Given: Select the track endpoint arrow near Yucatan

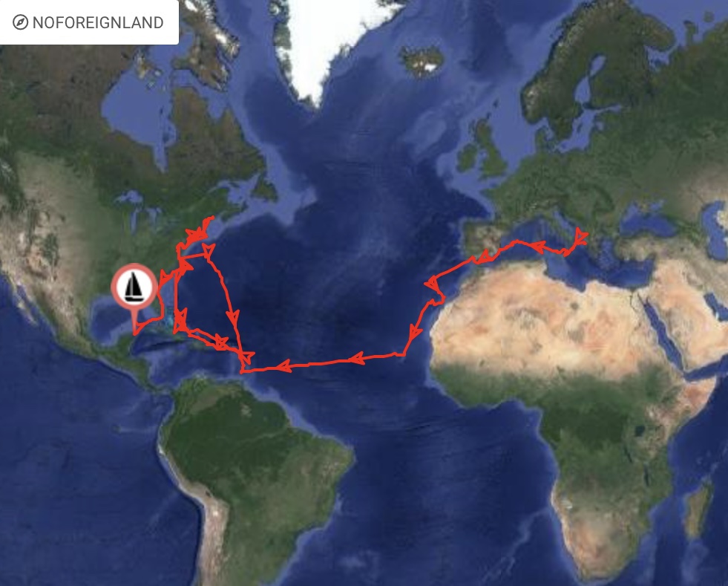Looking at the screenshot, I should pos(138,328).
